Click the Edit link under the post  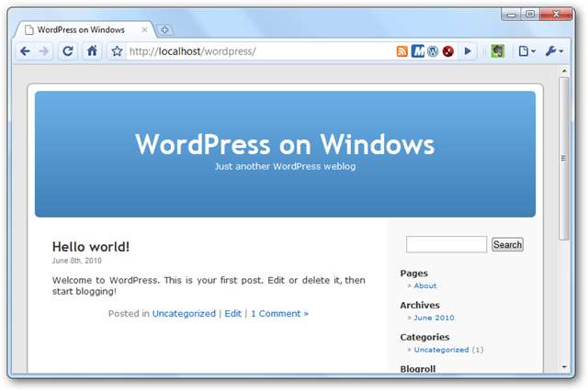pos(232,314)
